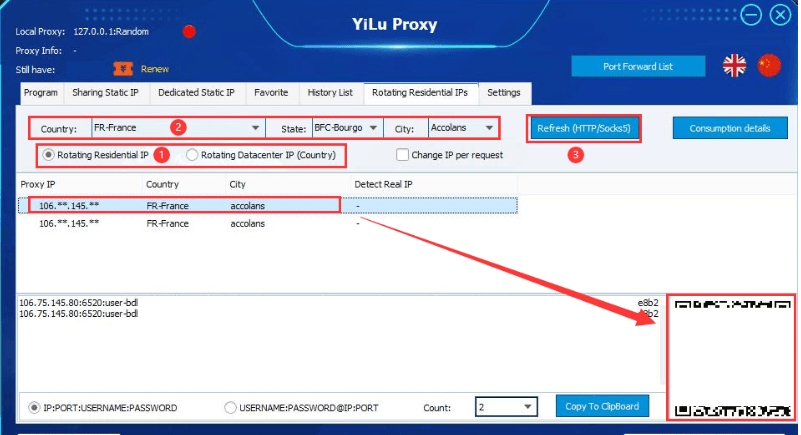Sort by Proxy IP column header
The image size is (801, 435).
80,184
